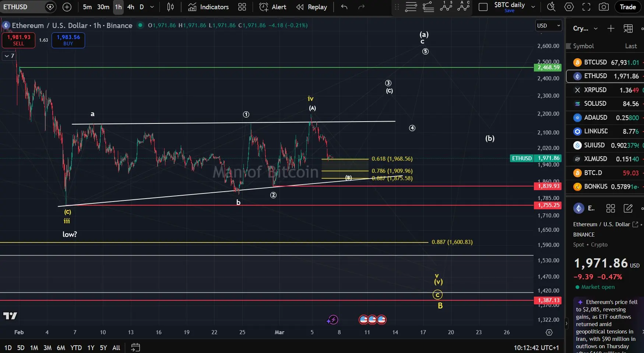Open the candlestick chart style menu
This screenshot has height=353, width=644.
click(170, 7)
